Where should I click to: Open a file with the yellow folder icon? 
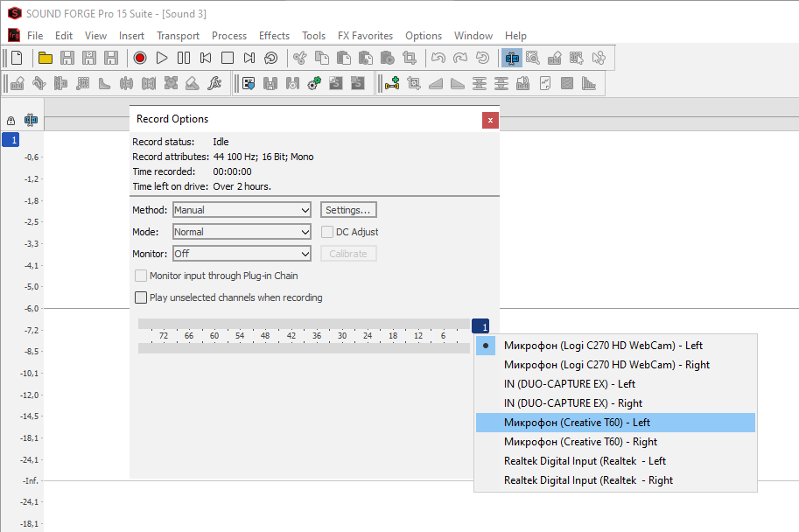click(x=46, y=58)
